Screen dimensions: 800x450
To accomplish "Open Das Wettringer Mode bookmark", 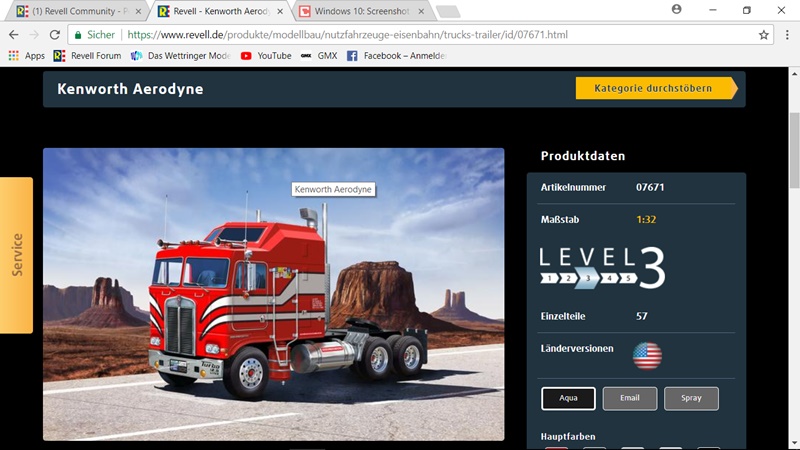I will 181,56.
